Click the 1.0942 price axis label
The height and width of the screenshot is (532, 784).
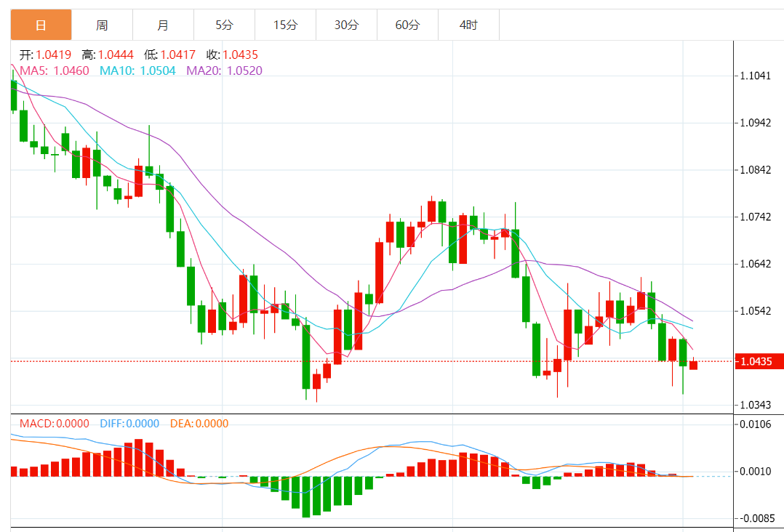(755, 123)
